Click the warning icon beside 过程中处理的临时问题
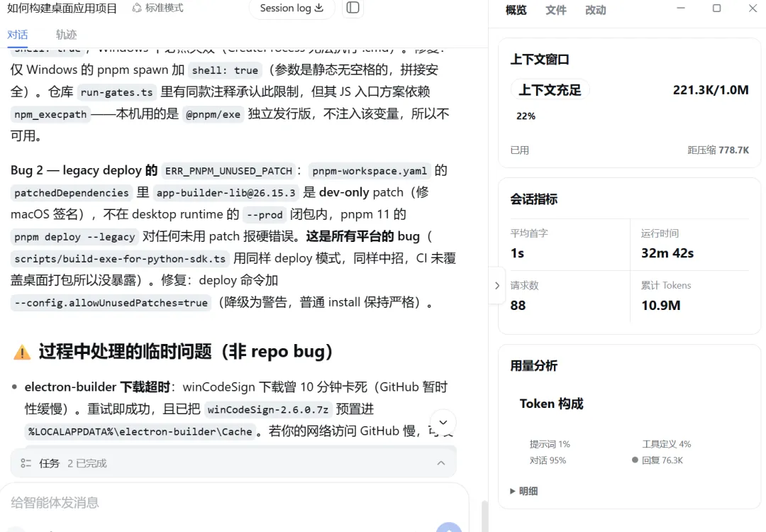The image size is (766, 532). tap(22, 353)
